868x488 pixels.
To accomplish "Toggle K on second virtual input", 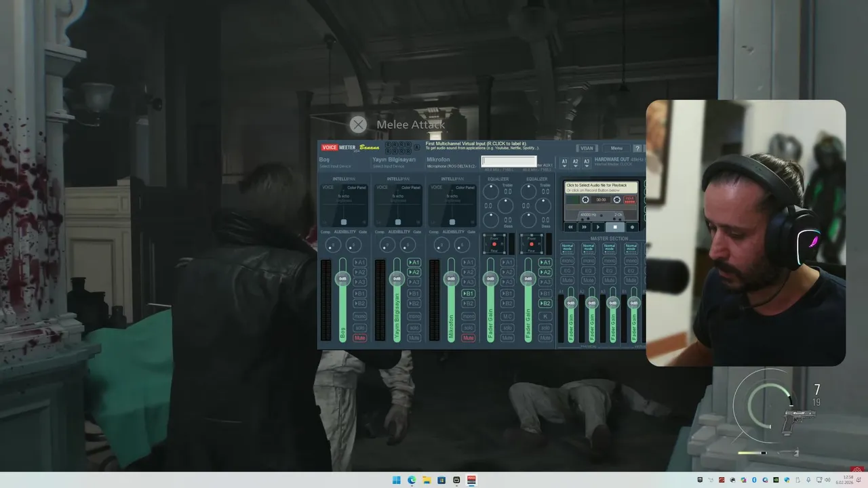I will (545, 317).
